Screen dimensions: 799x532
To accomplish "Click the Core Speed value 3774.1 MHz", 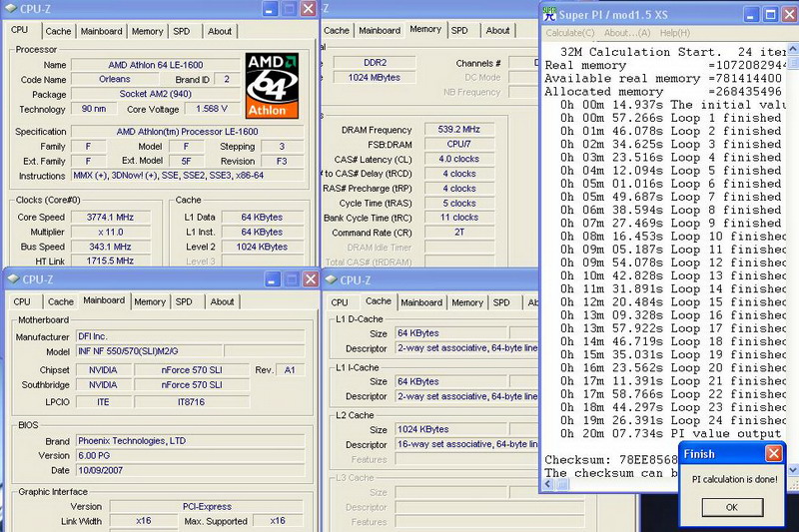I will click(x=110, y=217).
